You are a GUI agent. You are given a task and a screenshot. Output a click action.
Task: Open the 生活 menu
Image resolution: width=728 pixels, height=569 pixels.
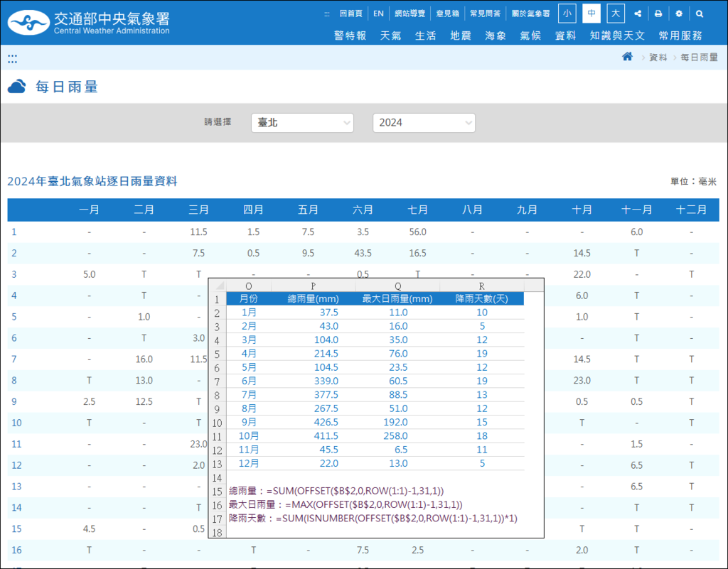[425, 36]
